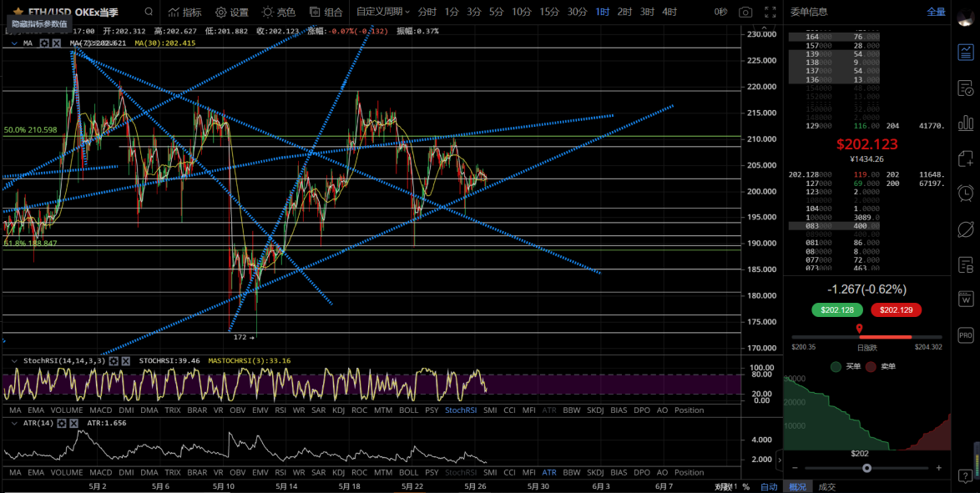
Task: Close the StochRSI indicator with X
Action: (125, 360)
